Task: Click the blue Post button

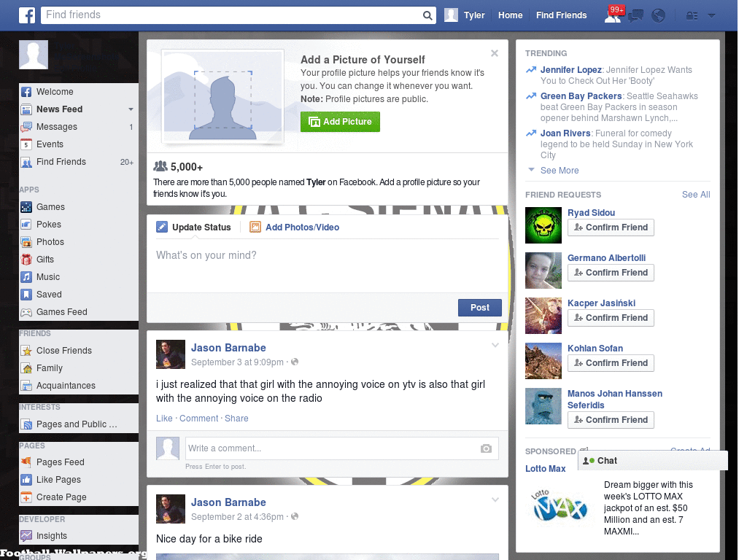Action: click(480, 308)
